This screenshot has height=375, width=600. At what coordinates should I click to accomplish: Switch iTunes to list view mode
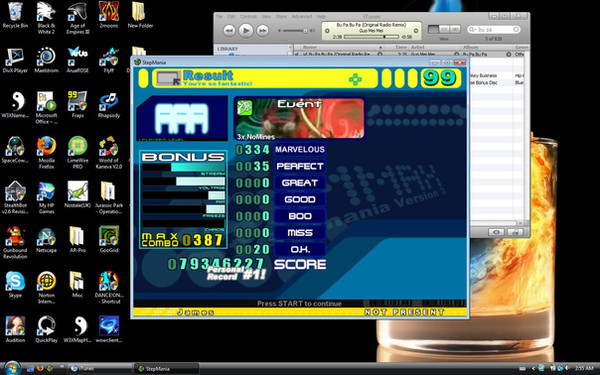tap(433, 29)
